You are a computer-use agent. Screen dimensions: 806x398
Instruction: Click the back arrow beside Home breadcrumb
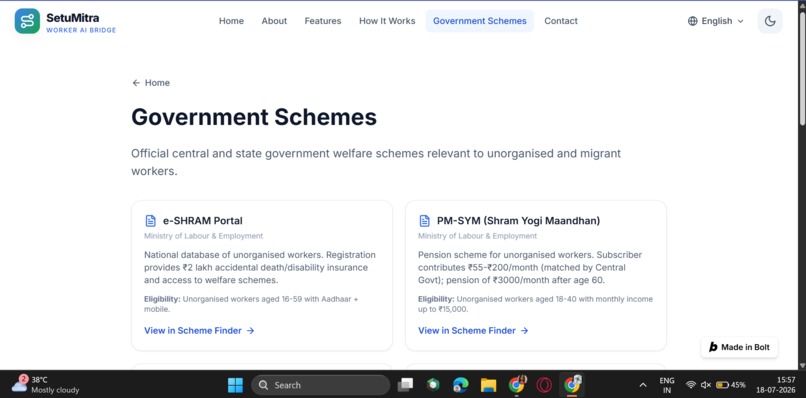136,83
